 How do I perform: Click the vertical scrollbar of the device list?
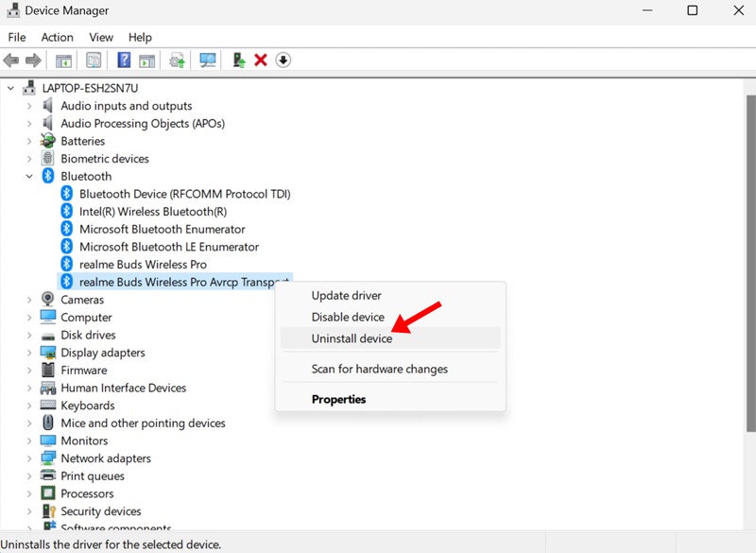[750, 284]
